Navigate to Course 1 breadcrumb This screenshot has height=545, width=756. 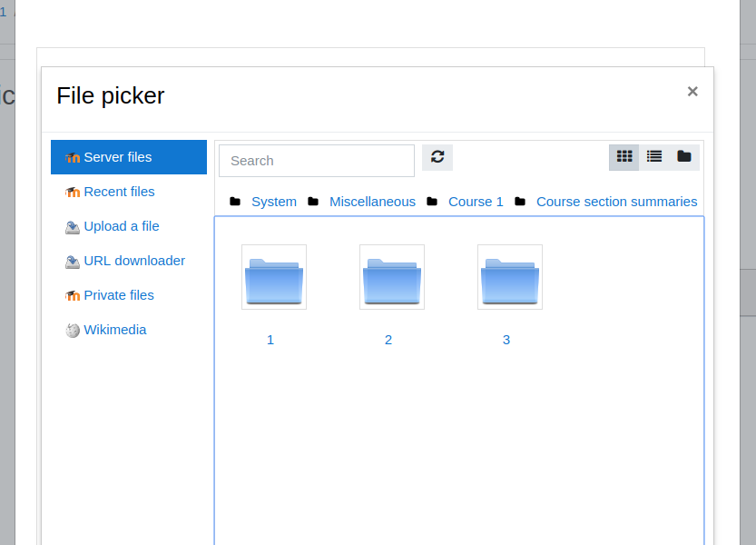(x=476, y=202)
